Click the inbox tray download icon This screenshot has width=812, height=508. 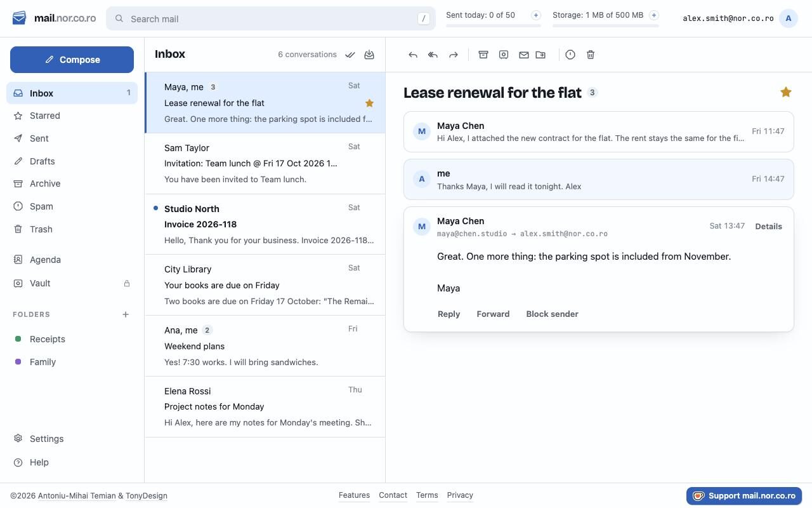pos(369,55)
